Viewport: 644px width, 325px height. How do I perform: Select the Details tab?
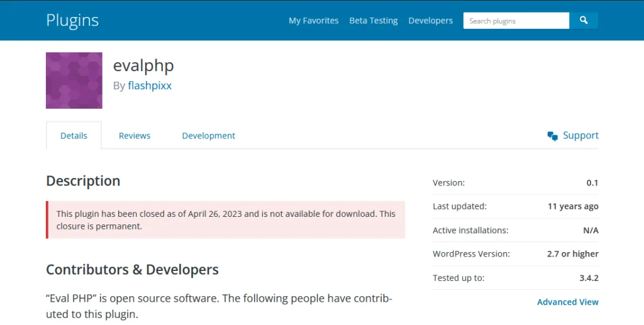tap(74, 135)
